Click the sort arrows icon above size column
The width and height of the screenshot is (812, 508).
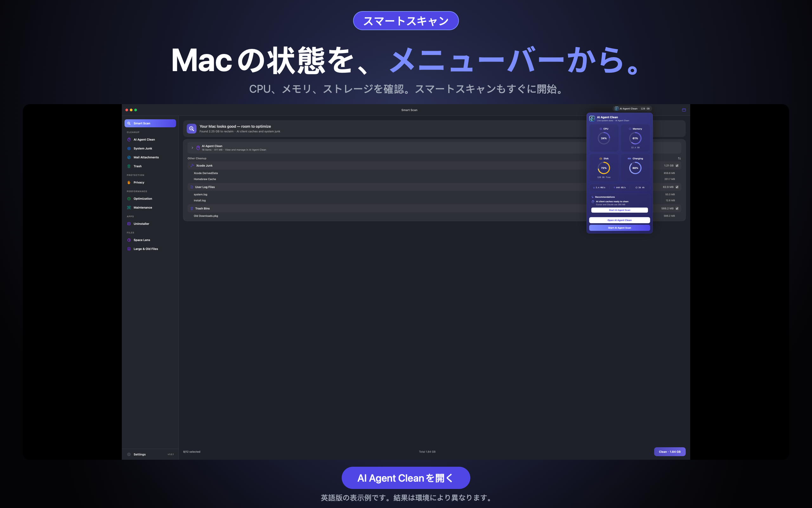point(679,158)
